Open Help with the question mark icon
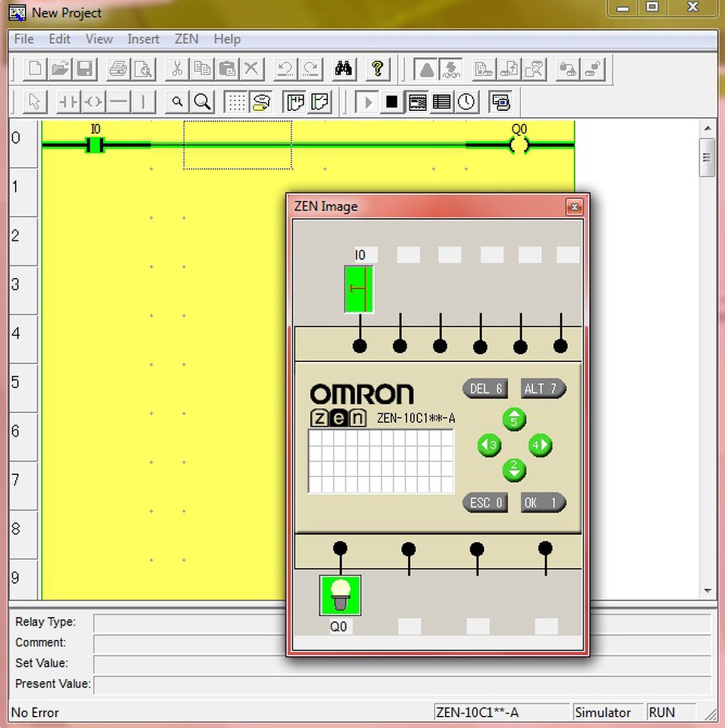The width and height of the screenshot is (725, 728). click(x=378, y=69)
